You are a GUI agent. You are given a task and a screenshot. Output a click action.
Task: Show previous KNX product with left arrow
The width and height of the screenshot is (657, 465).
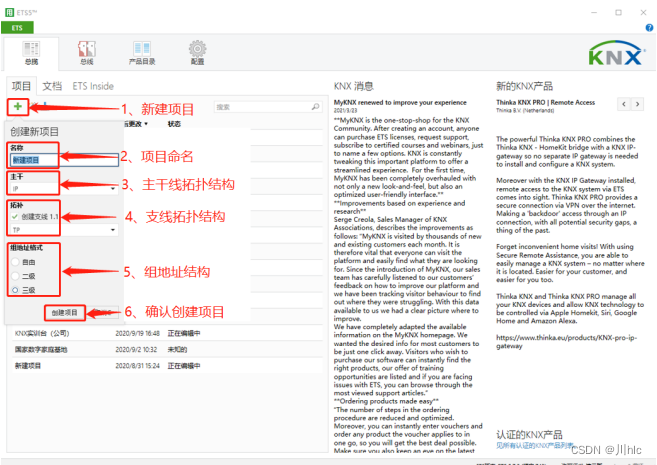(x=624, y=103)
